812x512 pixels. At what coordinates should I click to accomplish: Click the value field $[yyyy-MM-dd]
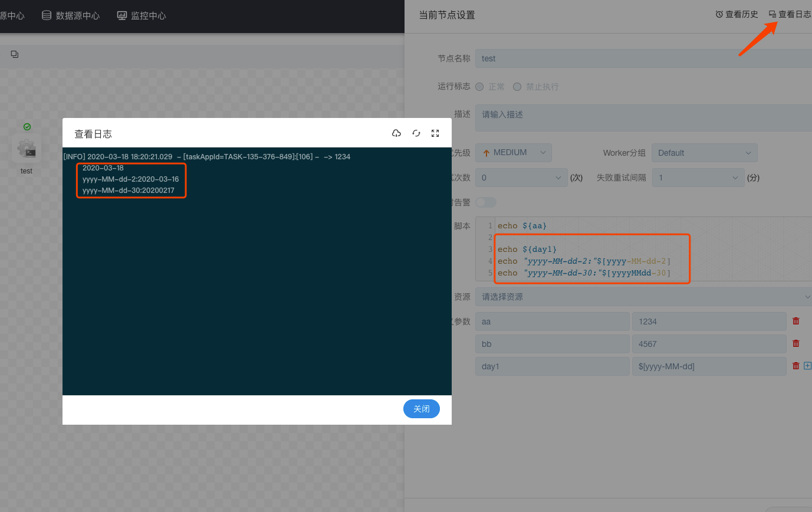click(x=709, y=366)
